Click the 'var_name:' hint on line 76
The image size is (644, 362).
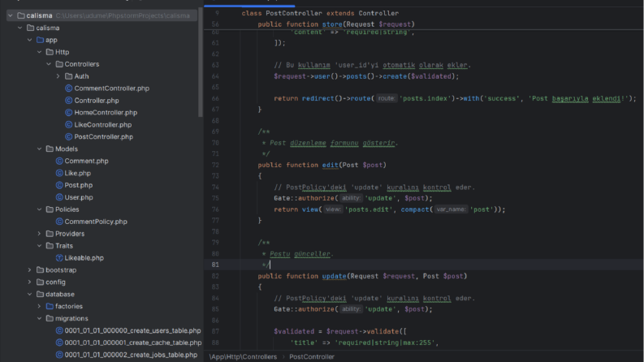coord(451,209)
